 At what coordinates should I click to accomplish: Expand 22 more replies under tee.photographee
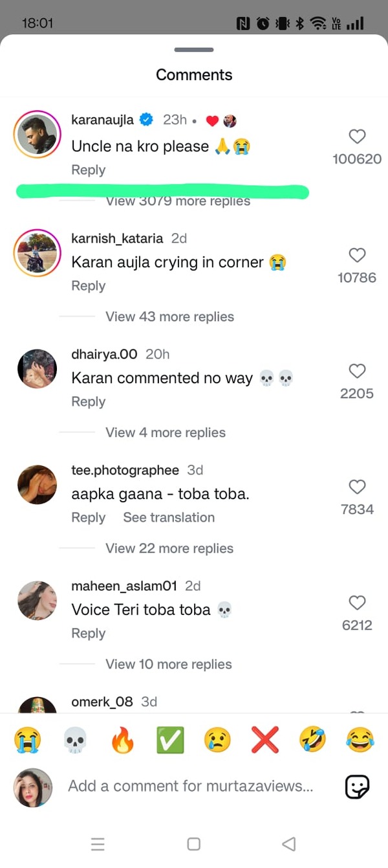point(169,548)
